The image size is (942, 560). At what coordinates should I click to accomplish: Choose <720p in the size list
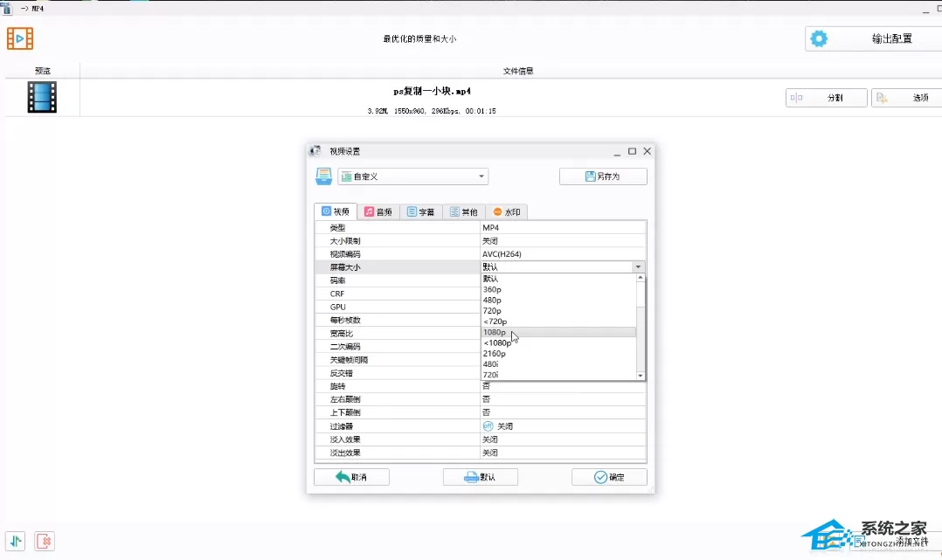pos(495,321)
